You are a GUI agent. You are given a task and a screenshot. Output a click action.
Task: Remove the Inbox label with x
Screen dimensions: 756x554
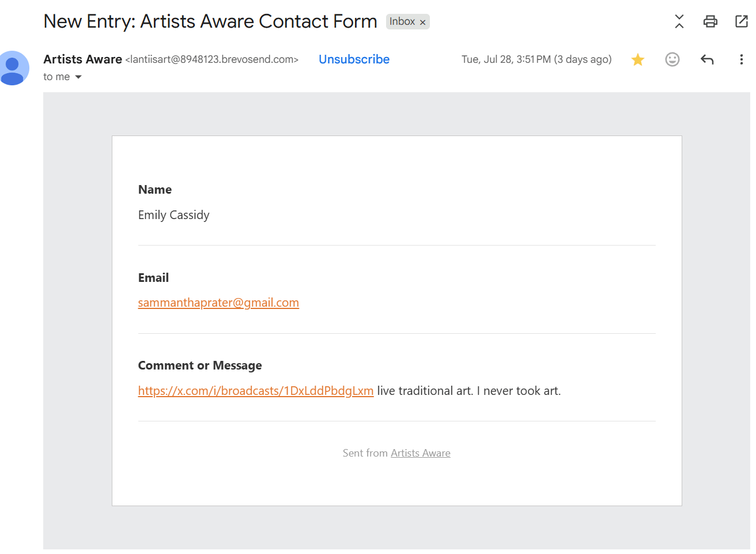point(422,22)
